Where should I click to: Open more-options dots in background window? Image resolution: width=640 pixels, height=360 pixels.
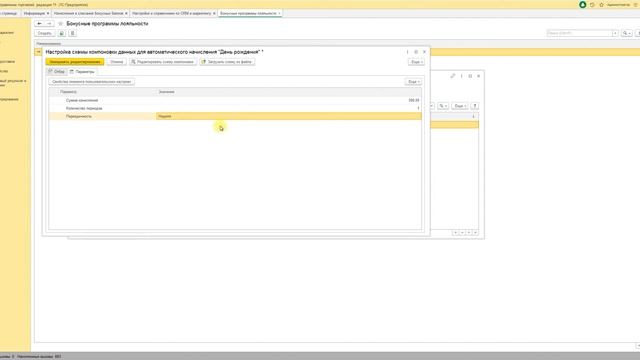[462, 76]
